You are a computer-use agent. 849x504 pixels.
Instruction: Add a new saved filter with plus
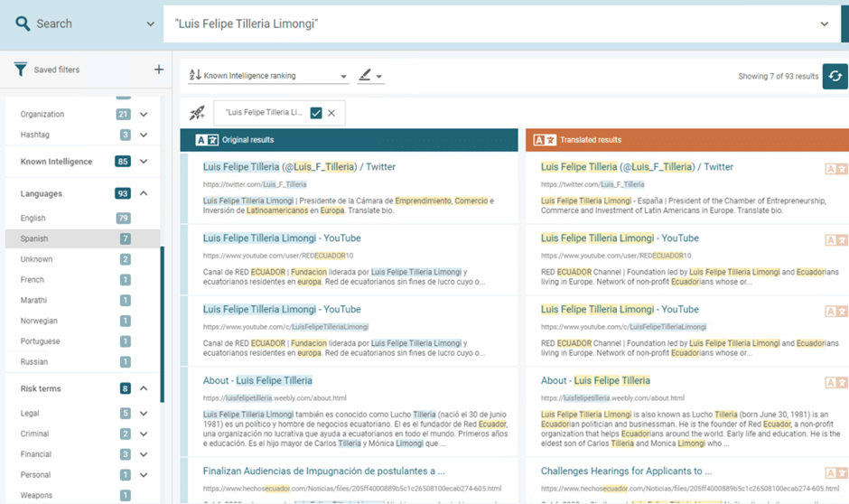click(x=159, y=70)
